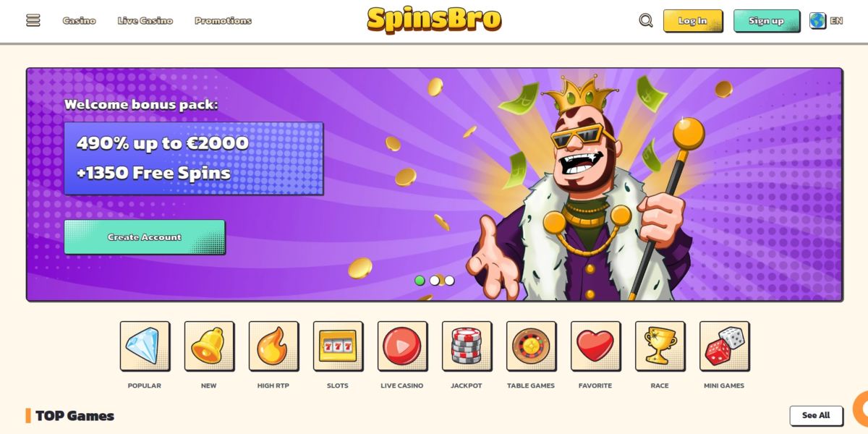
Task: Open the Promotions menu item
Action: [x=223, y=20]
